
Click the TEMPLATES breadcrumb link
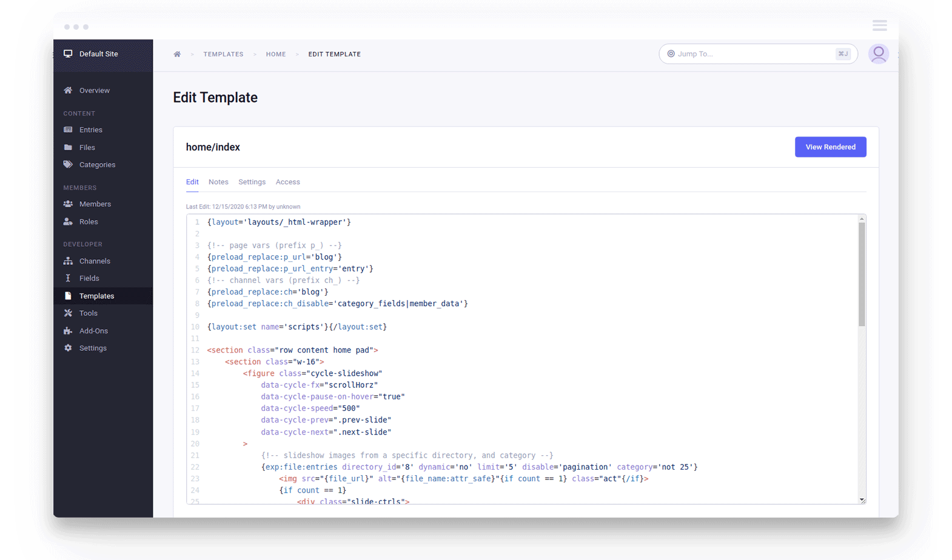(x=223, y=54)
